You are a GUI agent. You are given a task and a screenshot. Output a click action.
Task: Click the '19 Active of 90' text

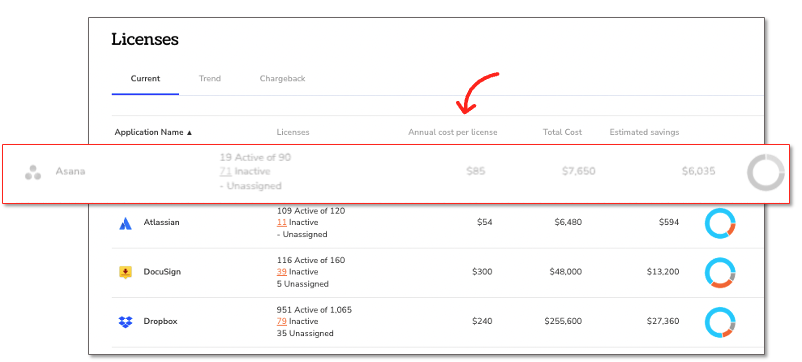coord(255,157)
